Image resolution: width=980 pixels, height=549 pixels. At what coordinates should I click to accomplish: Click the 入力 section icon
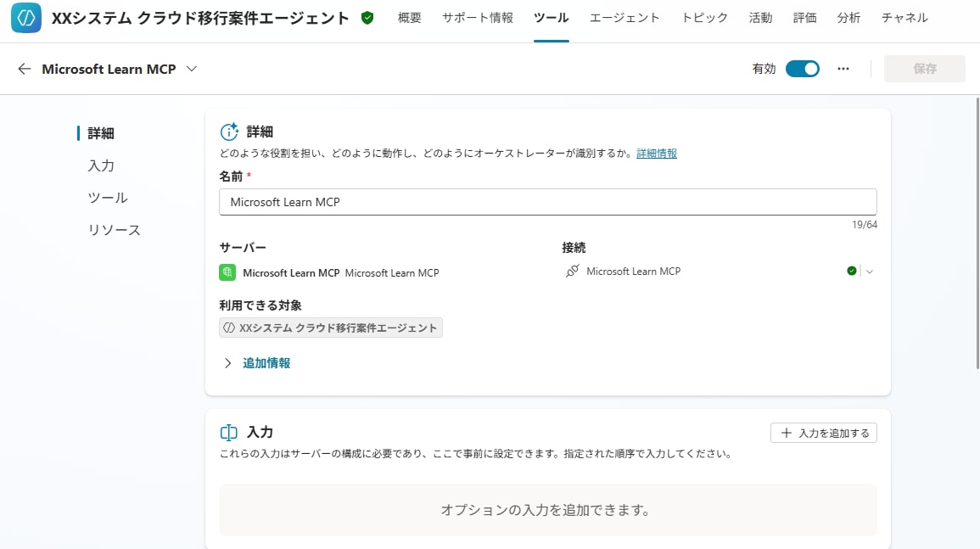pos(229,432)
